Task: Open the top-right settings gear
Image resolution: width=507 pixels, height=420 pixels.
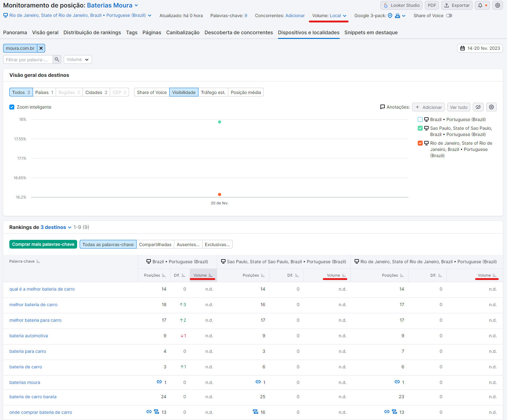Action: (497, 5)
